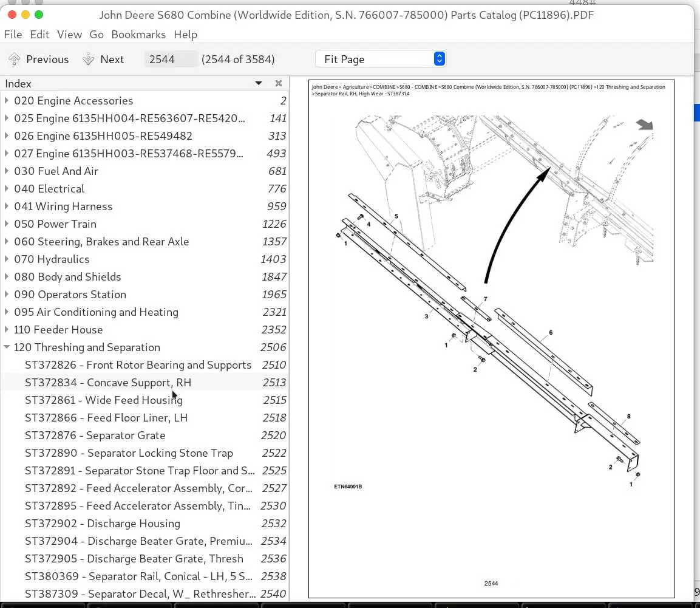Expand 025 Engine 6135HH004 section
This screenshot has width=700, height=608.
click(6, 118)
